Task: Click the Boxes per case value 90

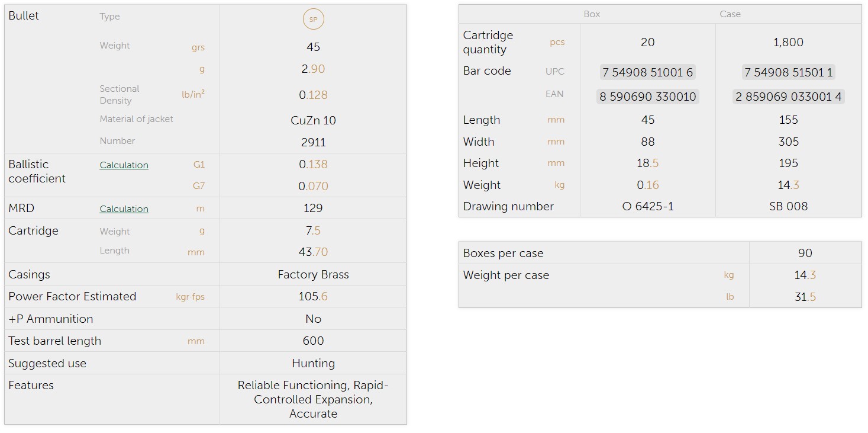Action: [x=805, y=254]
